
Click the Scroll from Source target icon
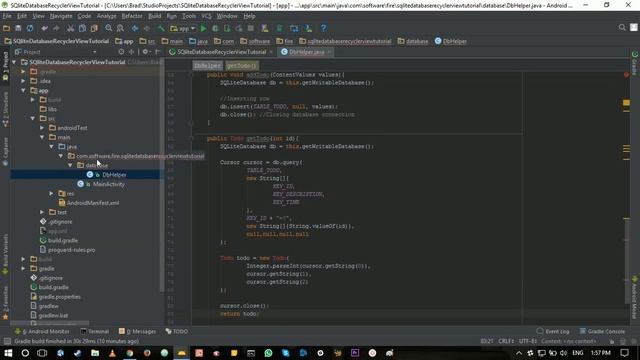point(121,52)
